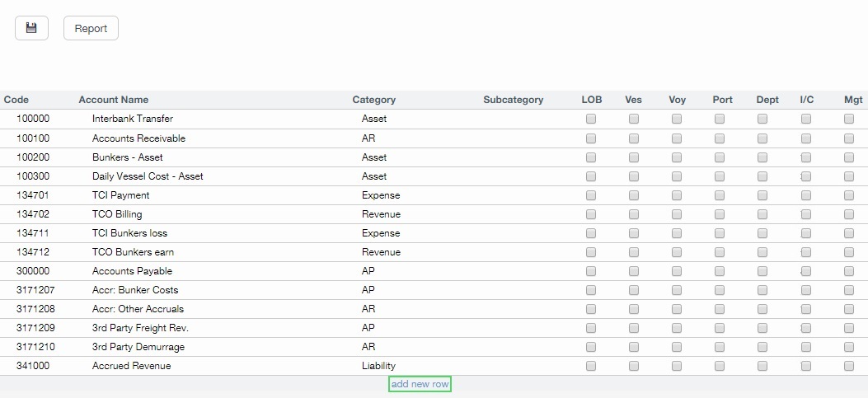This screenshot has height=398, width=868.
Task: Open Category field for TCI Bunkers loss
Action: coord(380,233)
